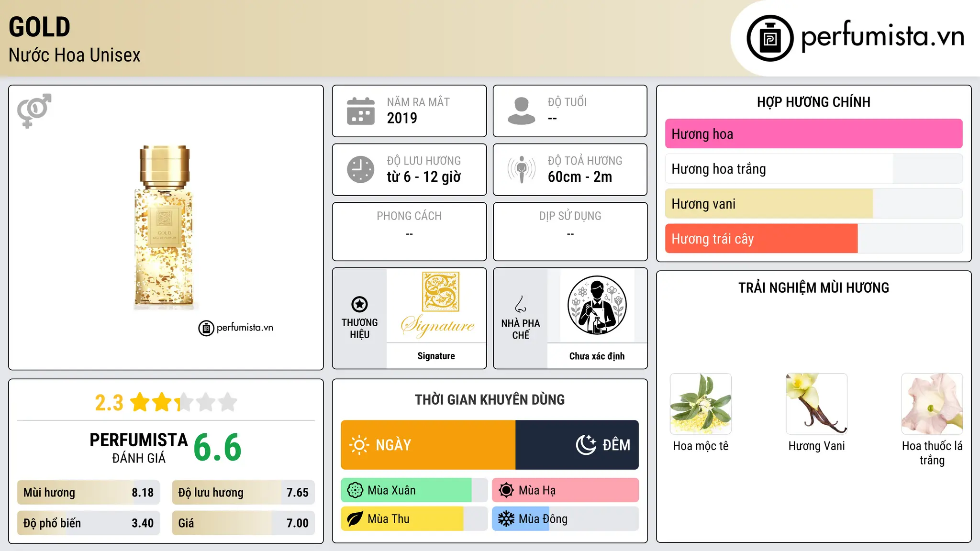Click the Mùa Thu season bar
This screenshot has height=551, width=980.
point(414,519)
